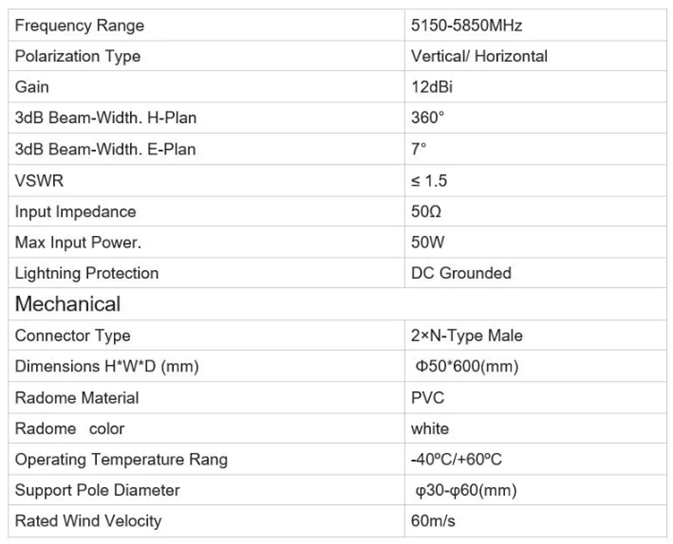This screenshot has height=544, width=673.
Task: Select the Mechanical section heading
Action: tap(68, 304)
